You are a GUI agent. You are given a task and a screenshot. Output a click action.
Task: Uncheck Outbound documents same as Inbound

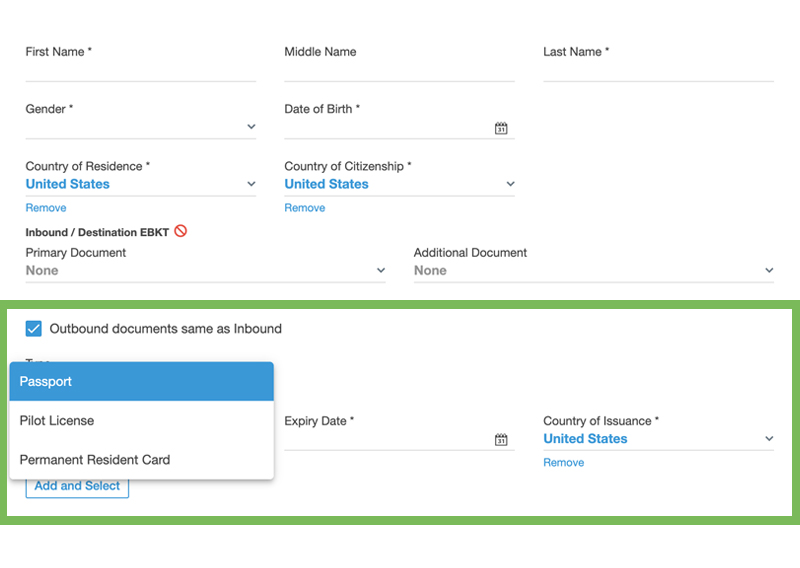[34, 329]
